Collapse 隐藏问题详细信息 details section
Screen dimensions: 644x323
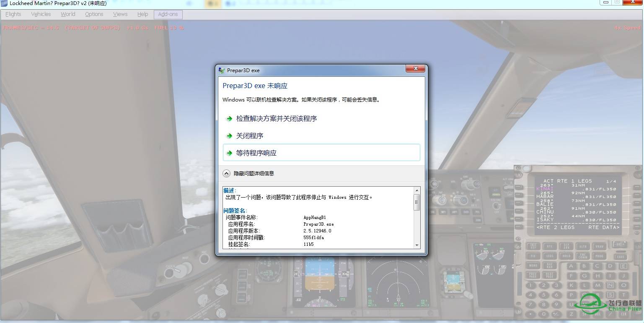[248, 173]
